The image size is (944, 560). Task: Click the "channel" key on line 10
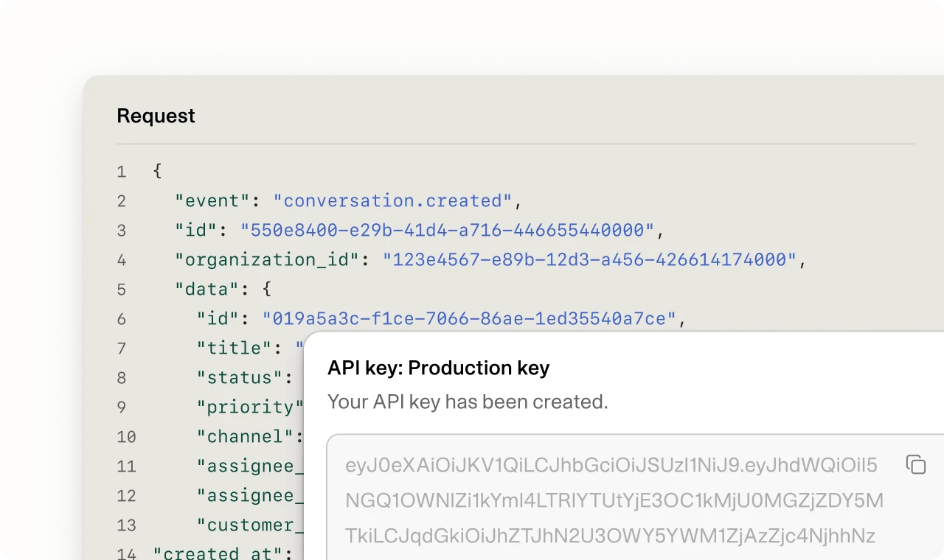pos(246,436)
